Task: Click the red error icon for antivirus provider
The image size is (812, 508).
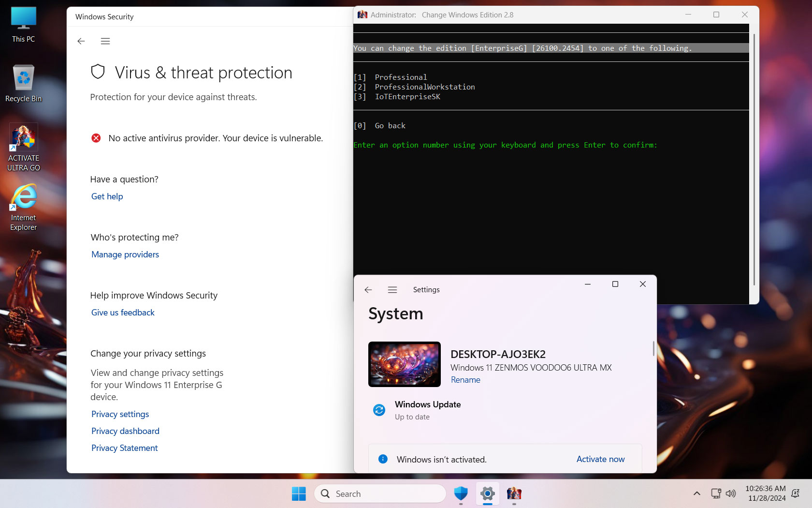Action: [96, 138]
